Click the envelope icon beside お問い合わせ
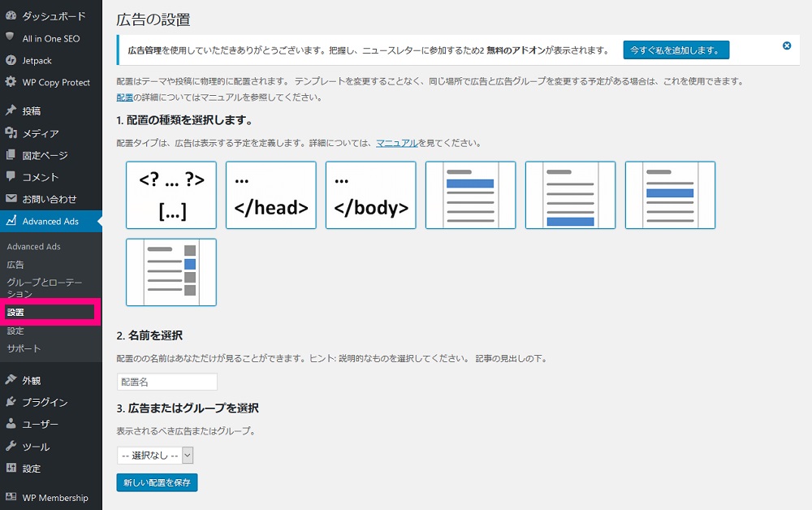Screen dimensions: 812x510 pyautogui.click(x=11, y=198)
